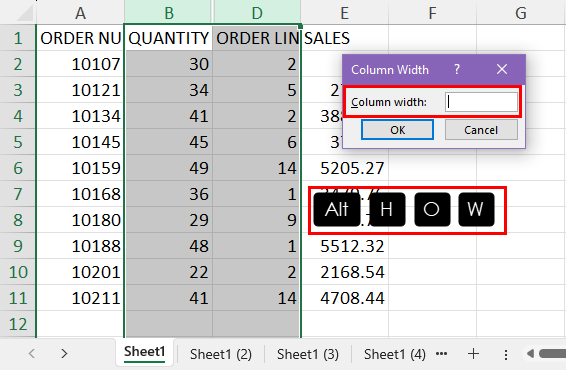The width and height of the screenshot is (566, 370).
Task: Open the Sheet1 (3) tab
Action: pos(308,354)
